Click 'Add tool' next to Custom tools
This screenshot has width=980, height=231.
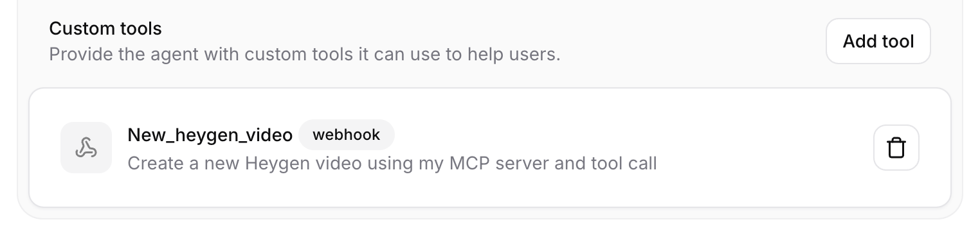click(878, 41)
